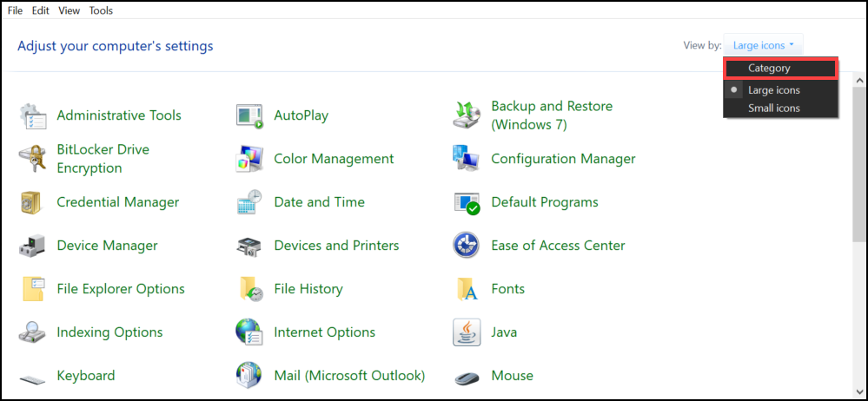Image resolution: width=868 pixels, height=401 pixels.
Task: Open the Mail (Microsoft Outlook) icon
Action: point(249,376)
